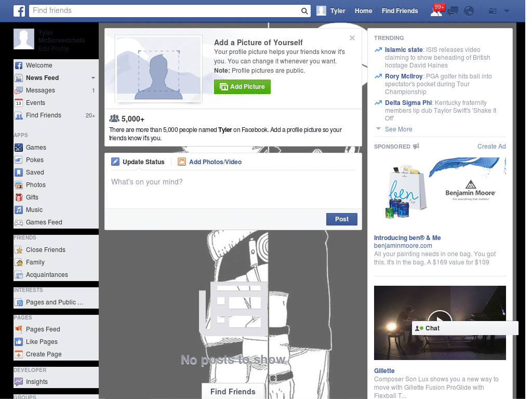Click the Facebook logo icon
The image size is (532, 399).
(19, 11)
